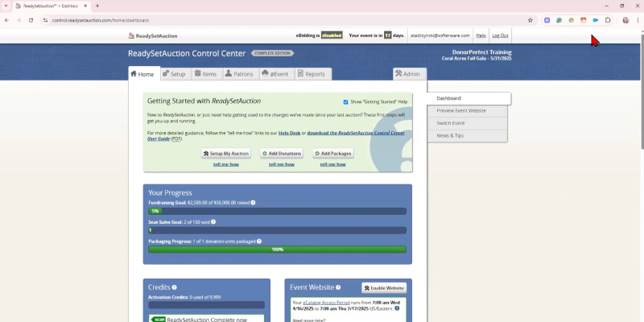The image size is (644, 322).
Task: Open News & Tips in side menu
Action: tap(467, 135)
